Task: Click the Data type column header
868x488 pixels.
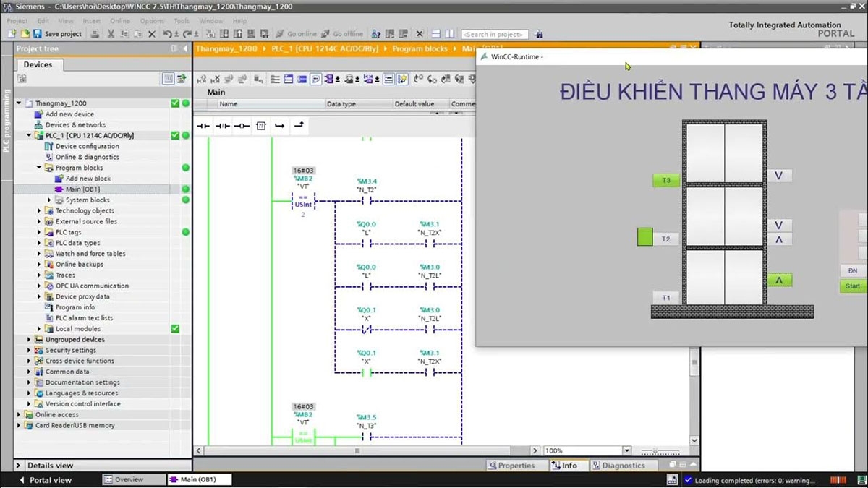Action: [357, 104]
